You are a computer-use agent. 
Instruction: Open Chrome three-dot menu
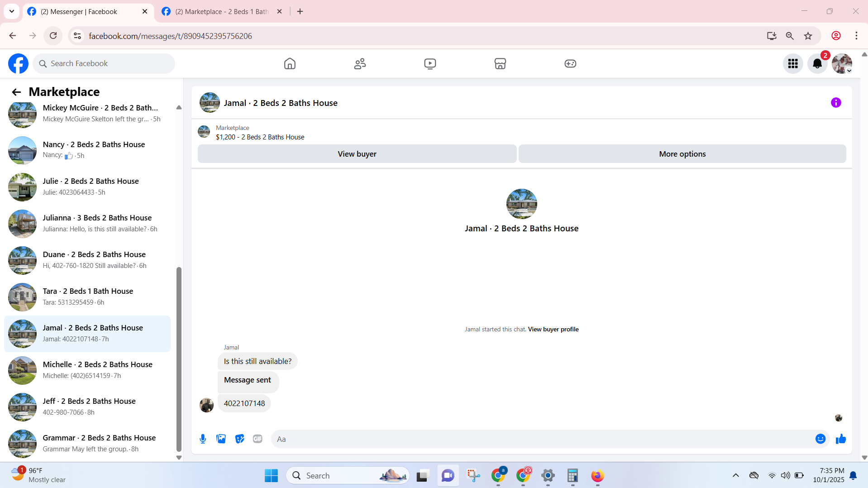[x=856, y=36]
